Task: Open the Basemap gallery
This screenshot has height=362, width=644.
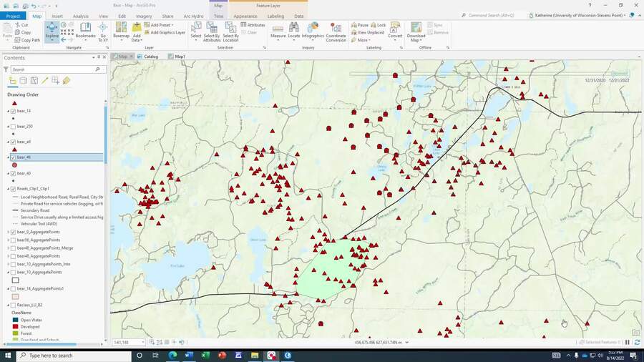Action: pyautogui.click(x=121, y=30)
